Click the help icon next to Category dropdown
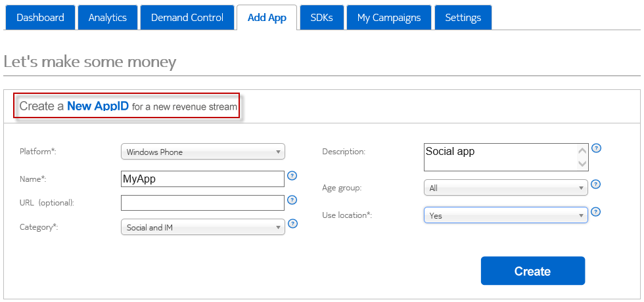Image resolution: width=644 pixels, height=302 pixels. pyautogui.click(x=293, y=224)
